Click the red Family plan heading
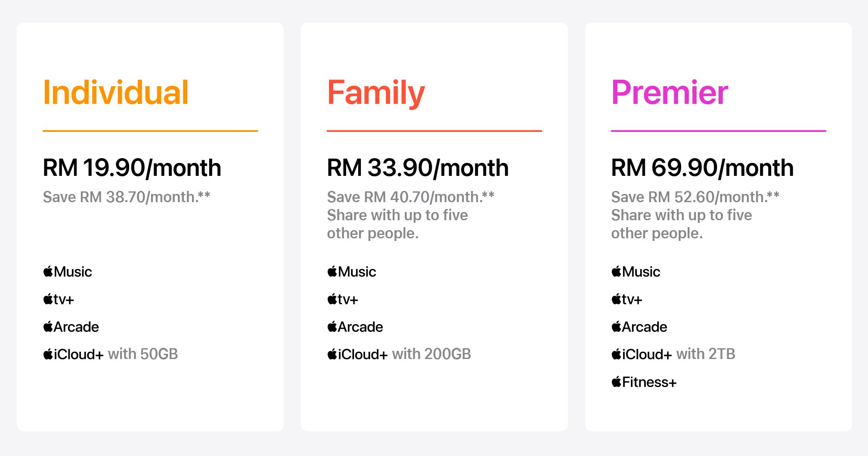 coord(376,93)
